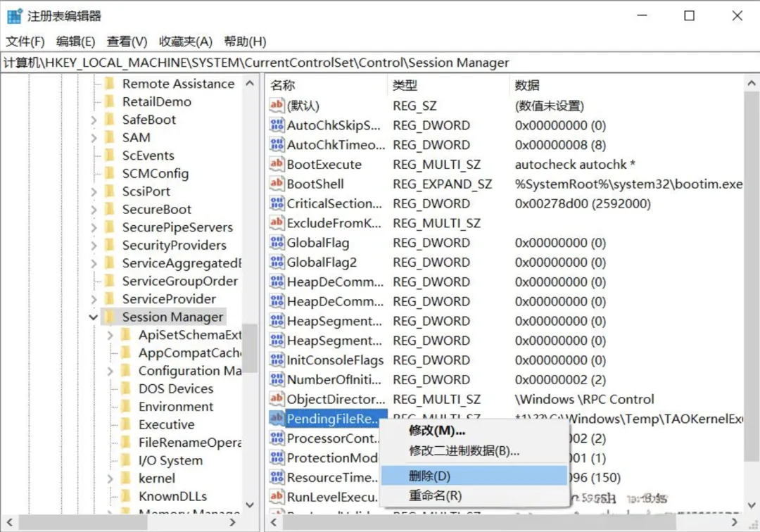Click the DWORD icon of InitConsoleFlags value

pos(277,360)
